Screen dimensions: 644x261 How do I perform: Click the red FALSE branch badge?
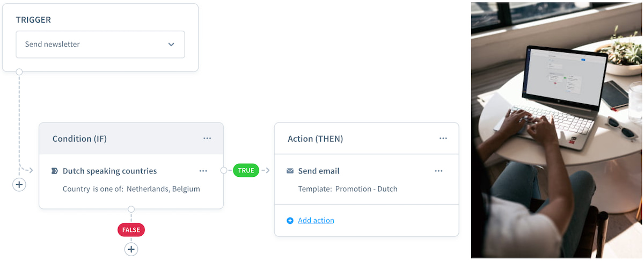(131, 230)
